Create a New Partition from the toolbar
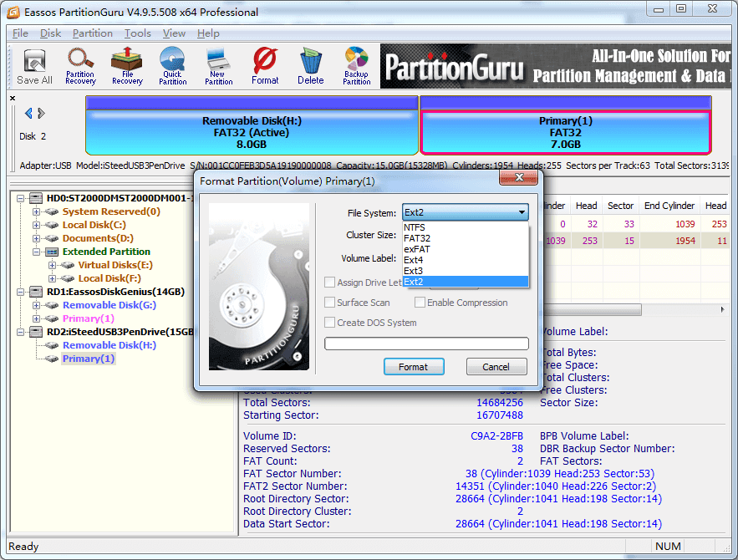Image resolution: width=738 pixels, height=560 pixels. tap(218, 66)
